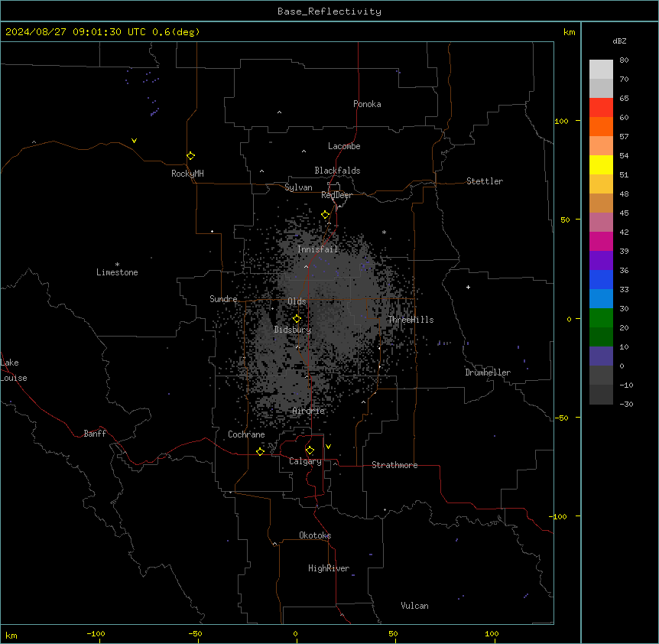Click the RockyMH label
The image size is (659, 644).
(187, 174)
